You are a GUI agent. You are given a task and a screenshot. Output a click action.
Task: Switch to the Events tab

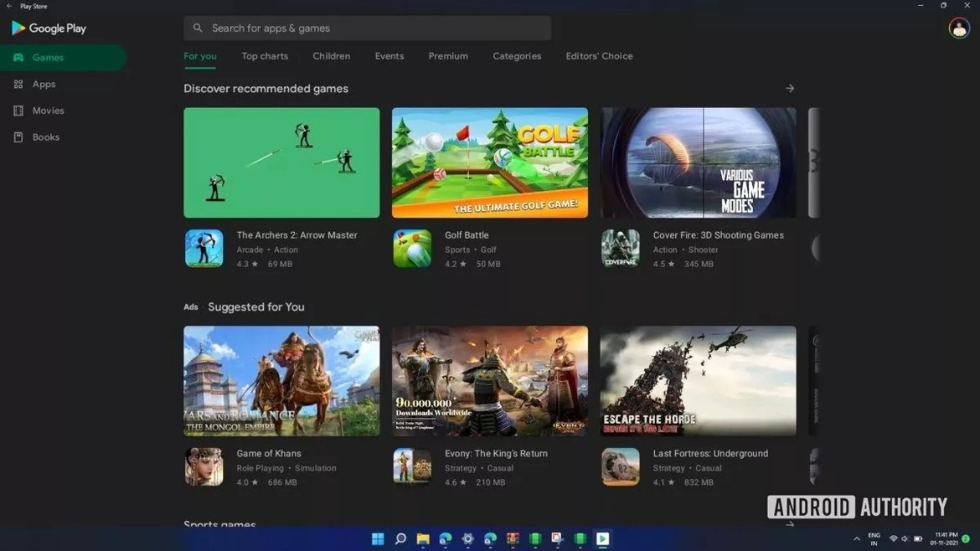(x=389, y=56)
